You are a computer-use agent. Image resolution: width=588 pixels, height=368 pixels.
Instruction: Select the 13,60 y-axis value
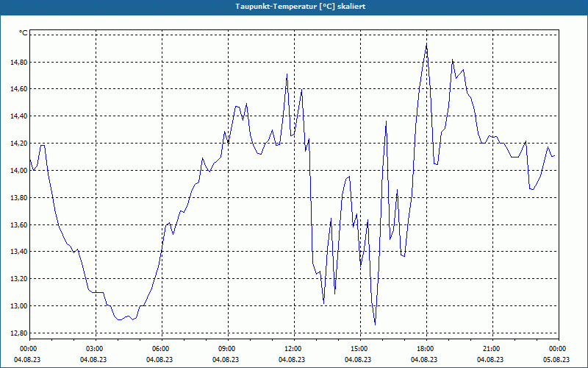pos(19,224)
